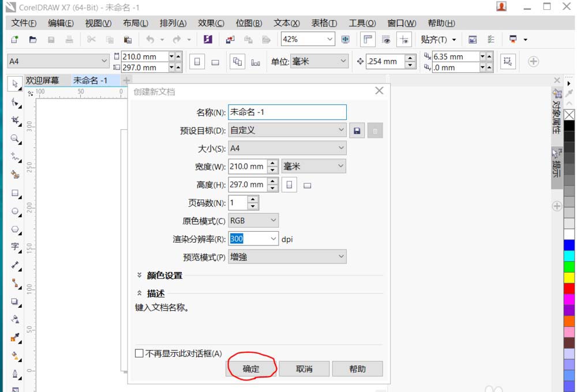
Task: Toggle portrait page orientation in the dialog
Action: pos(288,184)
